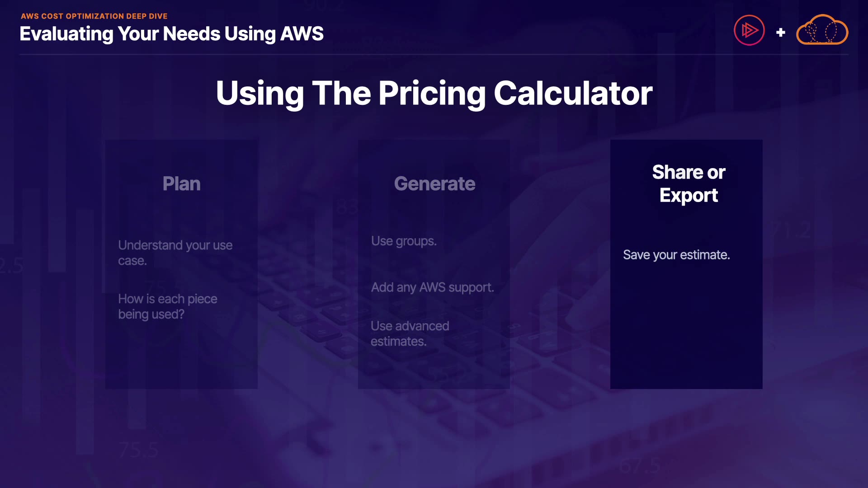
Task: Select the "Generate" card heading
Action: click(x=434, y=184)
